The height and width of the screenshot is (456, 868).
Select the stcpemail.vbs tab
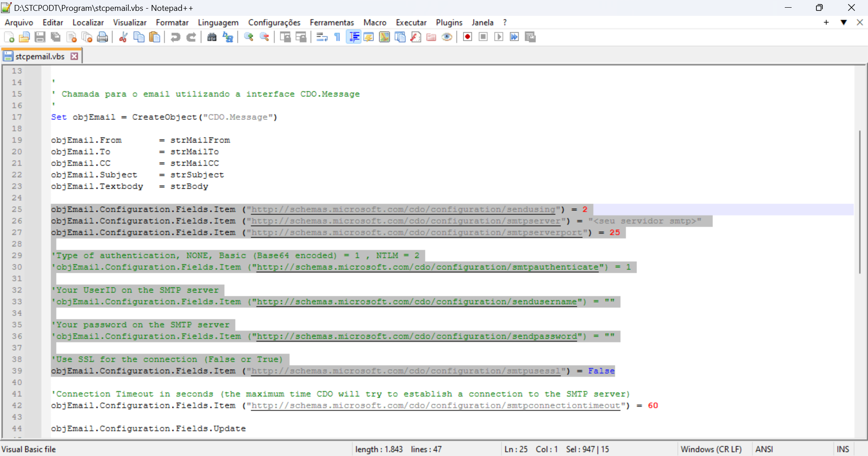coord(40,56)
